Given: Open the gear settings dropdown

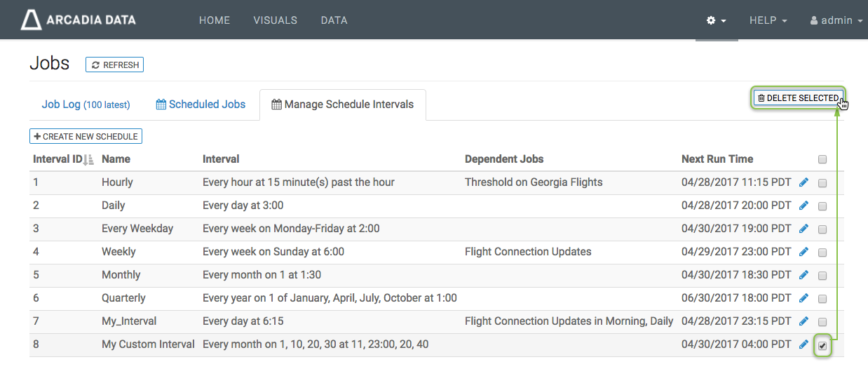Looking at the screenshot, I should (716, 21).
